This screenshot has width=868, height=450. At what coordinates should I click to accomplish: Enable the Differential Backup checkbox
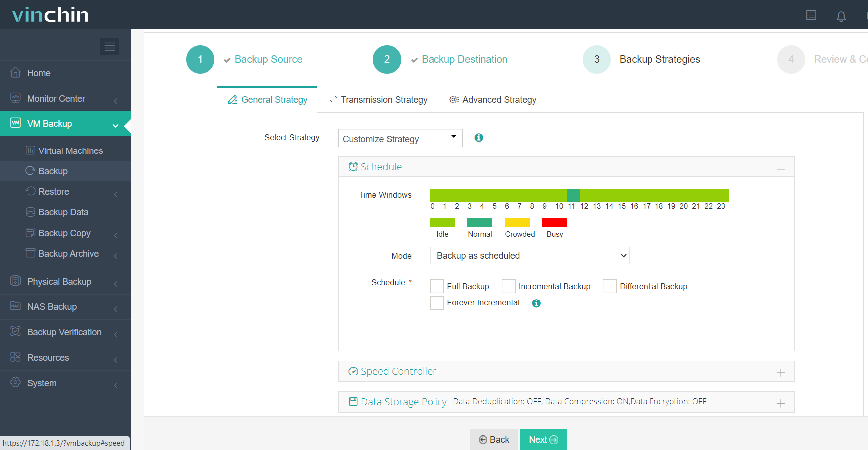point(610,286)
